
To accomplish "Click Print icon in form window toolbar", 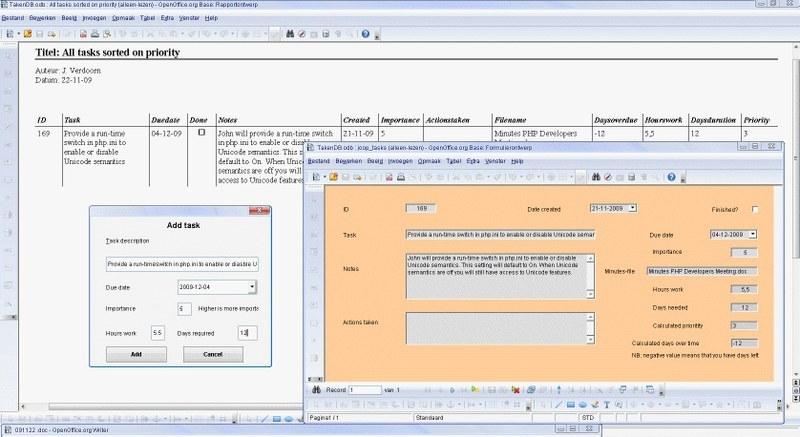I will (x=401, y=177).
